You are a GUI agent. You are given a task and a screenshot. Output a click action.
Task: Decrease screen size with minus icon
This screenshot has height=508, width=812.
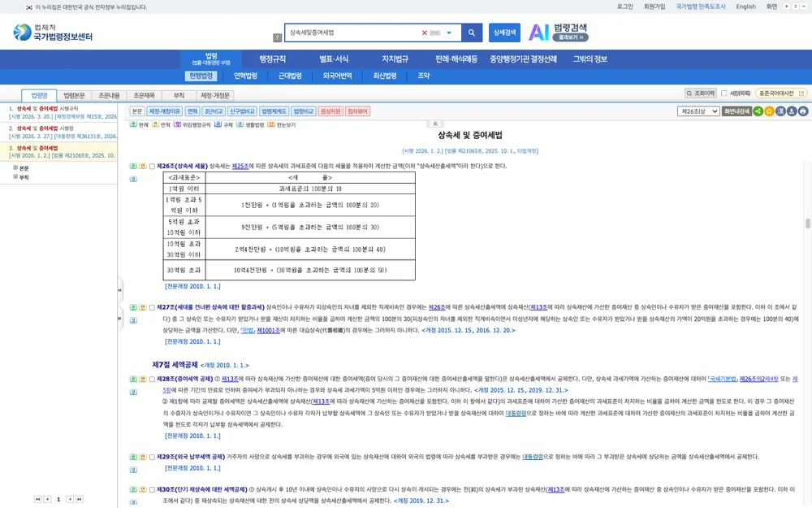click(804, 7)
